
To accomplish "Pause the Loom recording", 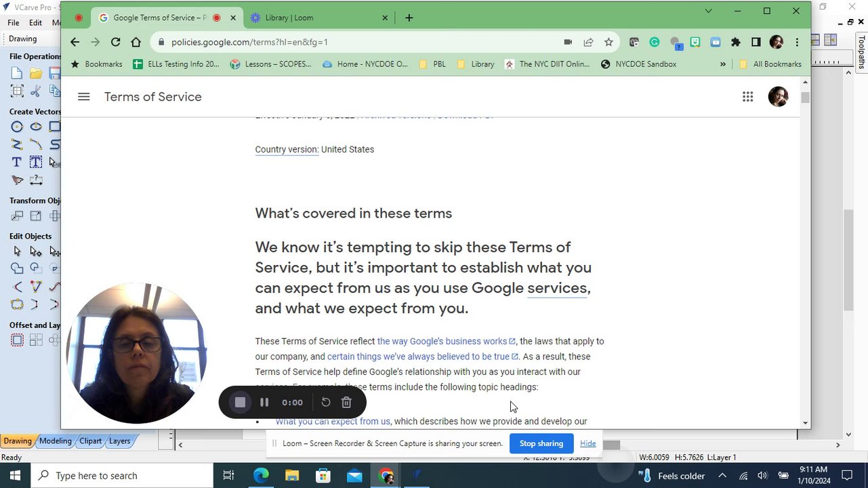I will [264, 403].
